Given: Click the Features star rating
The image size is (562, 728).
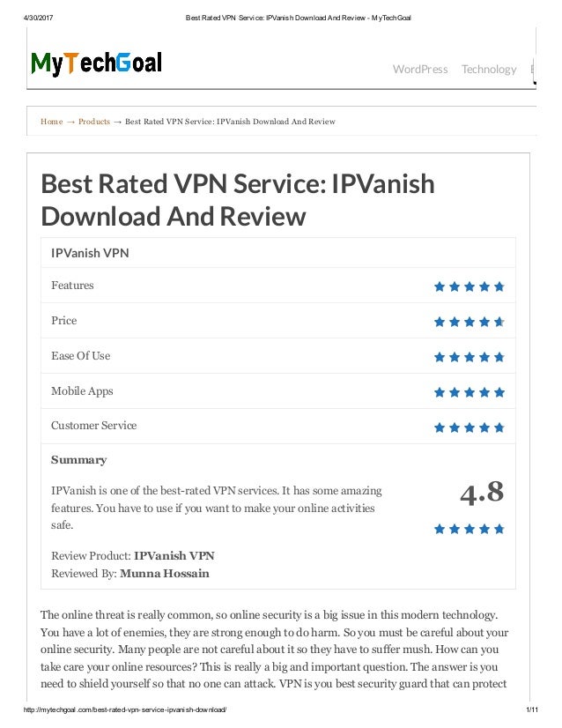Looking at the screenshot, I should (x=470, y=286).
